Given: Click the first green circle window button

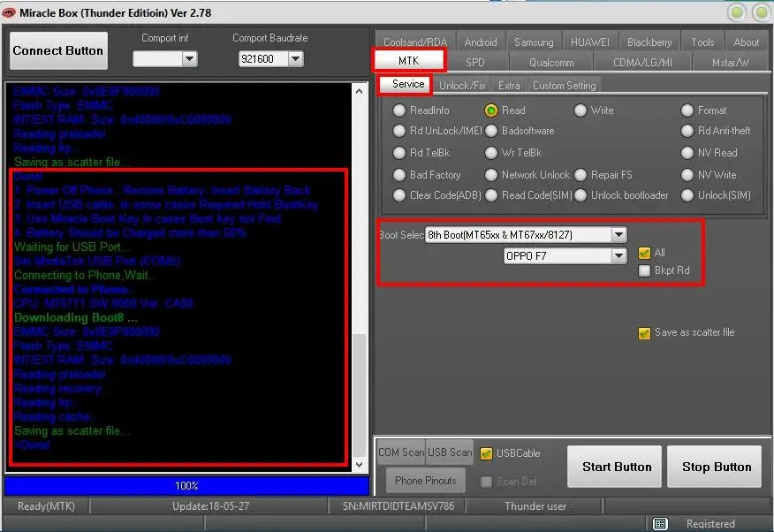Looking at the screenshot, I should pos(737,12).
